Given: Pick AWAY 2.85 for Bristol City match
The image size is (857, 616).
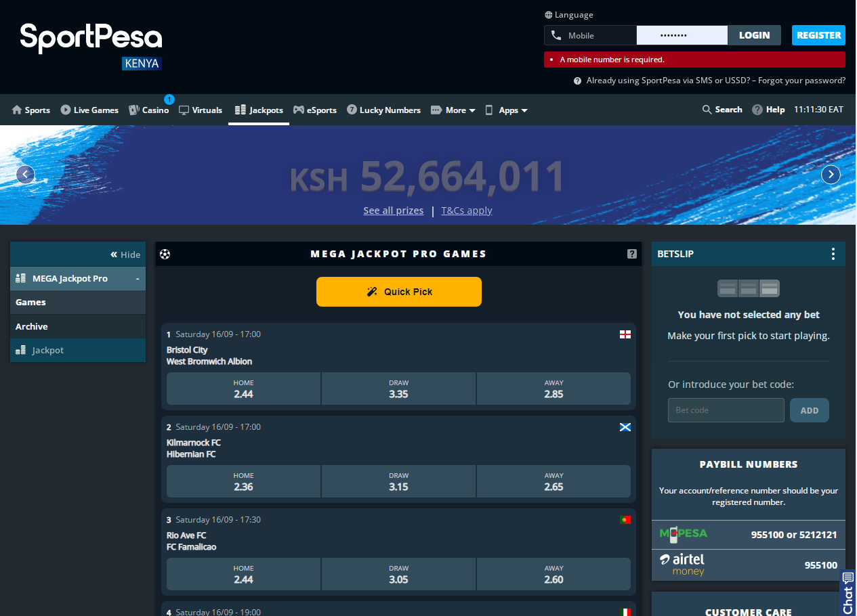Looking at the screenshot, I should (553, 389).
